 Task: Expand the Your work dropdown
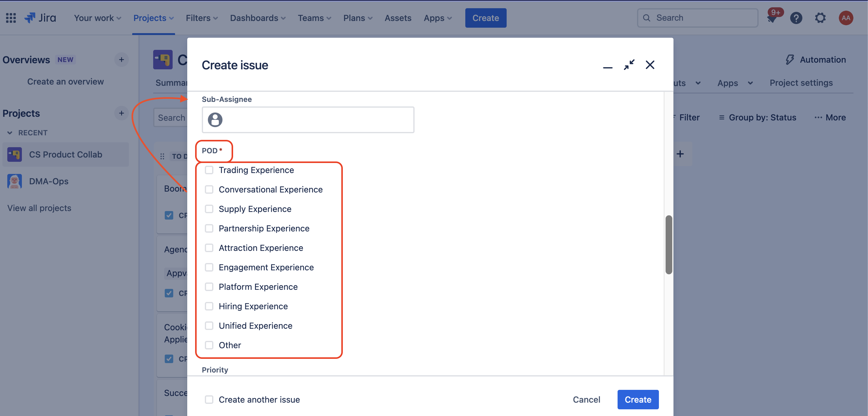tap(97, 18)
